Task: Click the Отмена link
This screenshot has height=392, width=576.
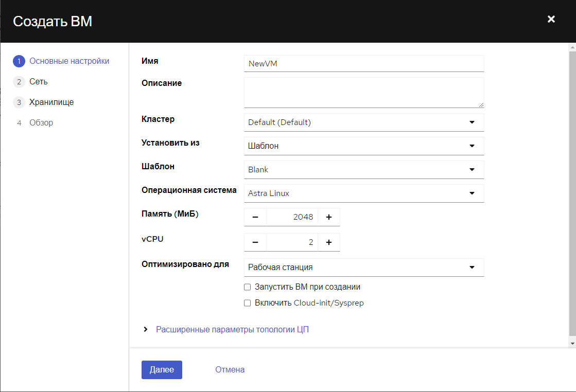Action: 230,369
